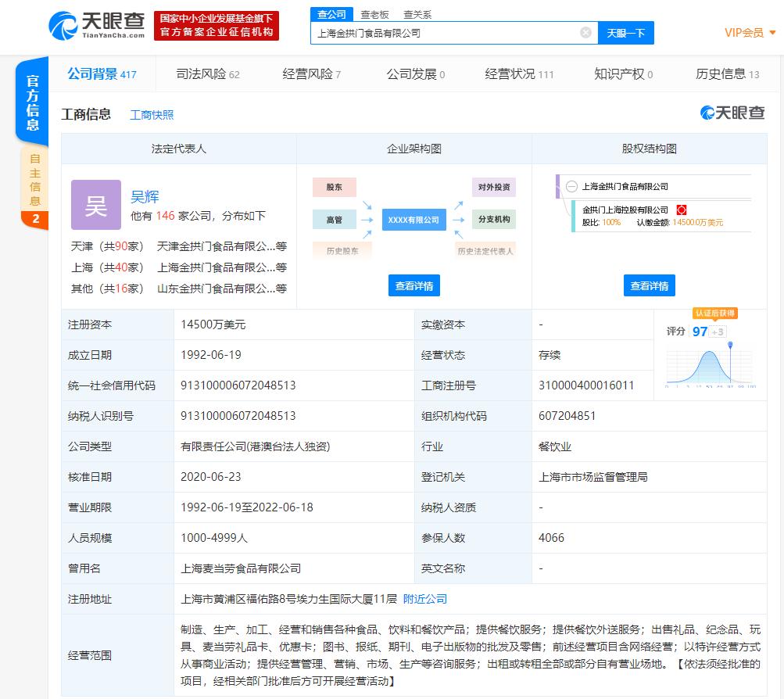Select the former name 上海麦当劳食品有限公司

(x=241, y=568)
